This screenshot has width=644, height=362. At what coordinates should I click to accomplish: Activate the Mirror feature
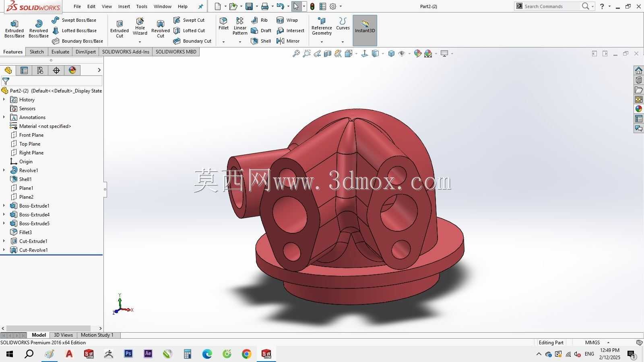288,41
